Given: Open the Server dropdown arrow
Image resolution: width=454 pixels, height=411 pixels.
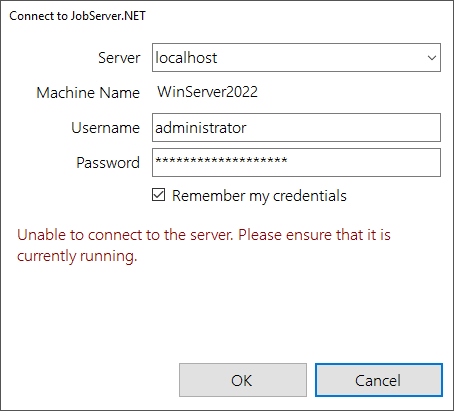Looking at the screenshot, I should coord(432,58).
